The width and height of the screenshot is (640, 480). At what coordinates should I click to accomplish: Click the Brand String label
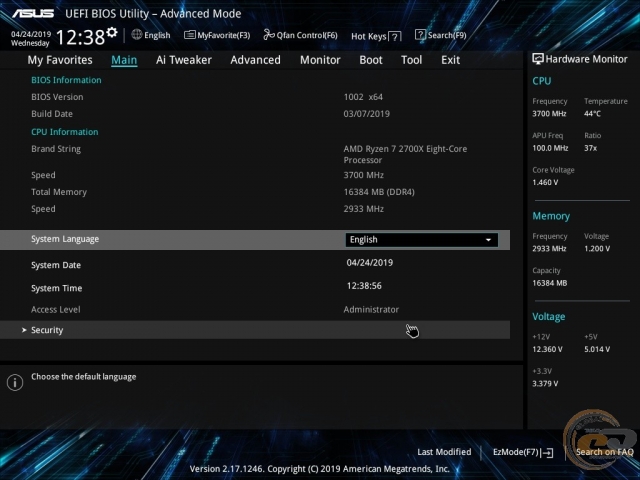(x=56, y=149)
